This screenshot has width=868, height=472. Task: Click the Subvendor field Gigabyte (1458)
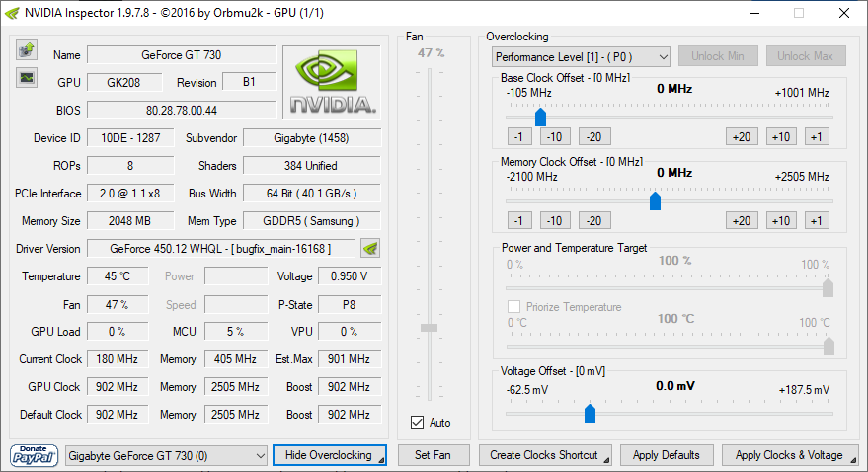(312, 138)
